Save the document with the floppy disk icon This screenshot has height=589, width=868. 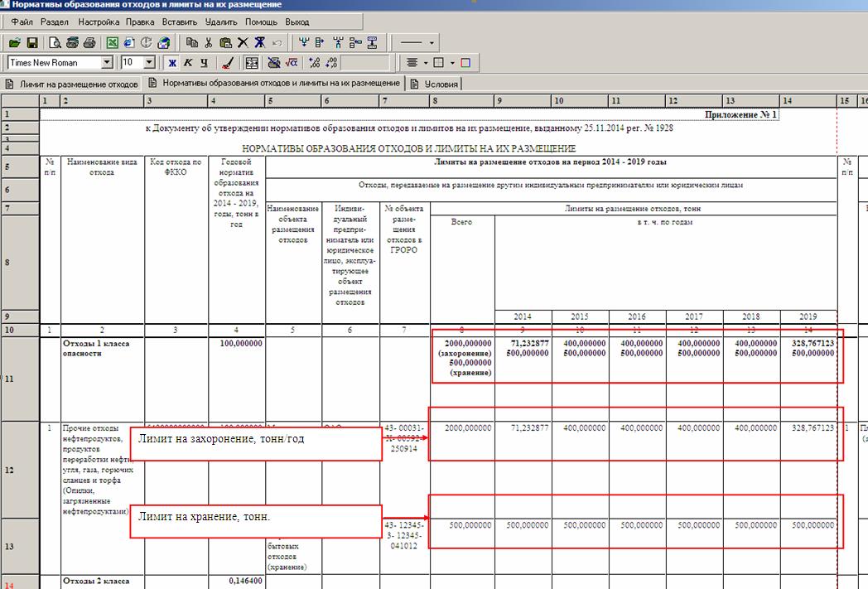click(32, 42)
